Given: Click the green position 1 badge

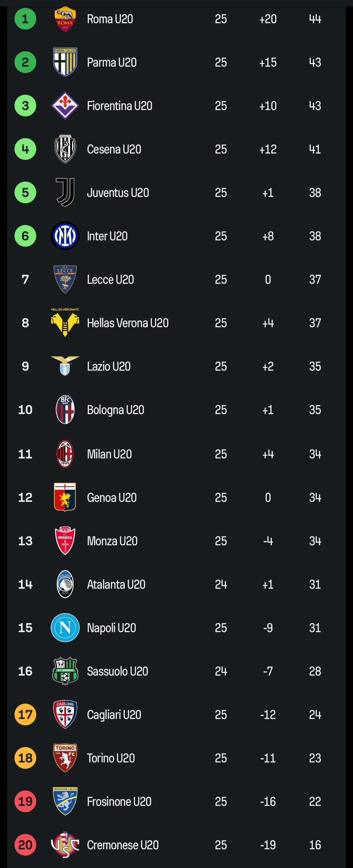Looking at the screenshot, I should tap(25, 19).
